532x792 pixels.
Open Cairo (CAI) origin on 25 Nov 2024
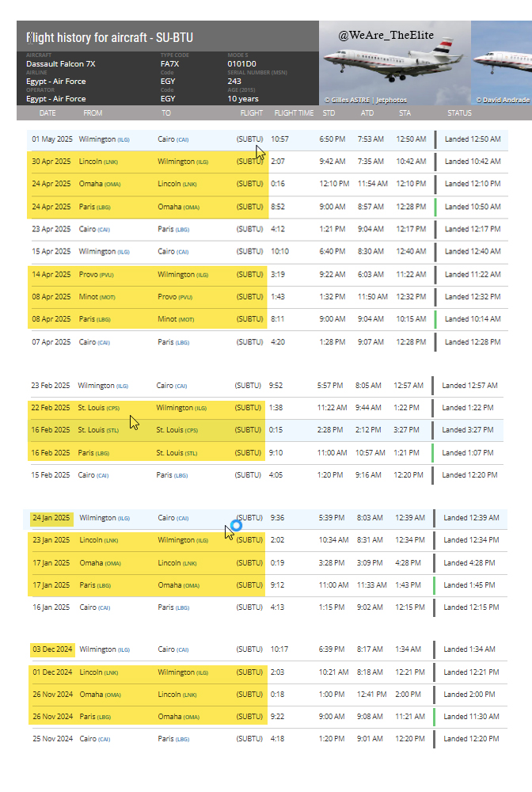click(x=93, y=739)
